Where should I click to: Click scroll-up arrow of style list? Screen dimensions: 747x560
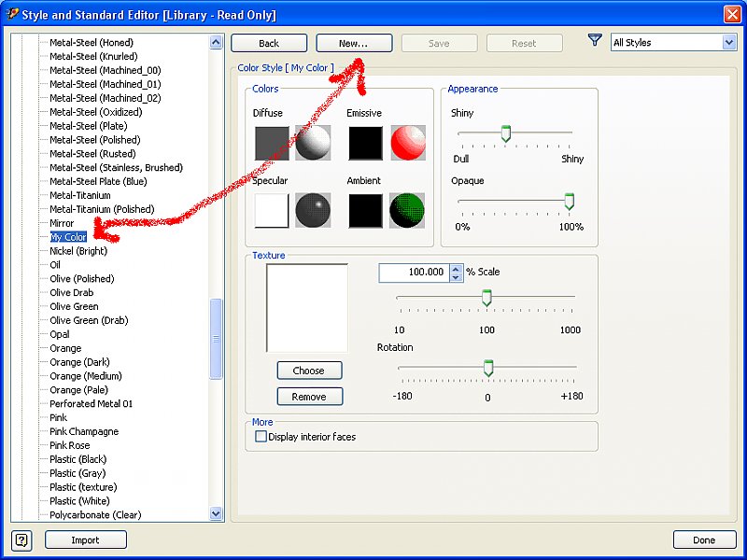click(x=217, y=43)
